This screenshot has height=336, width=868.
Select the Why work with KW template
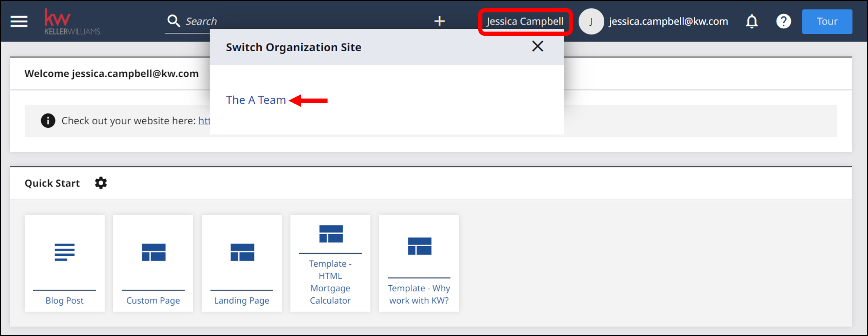coord(419,263)
